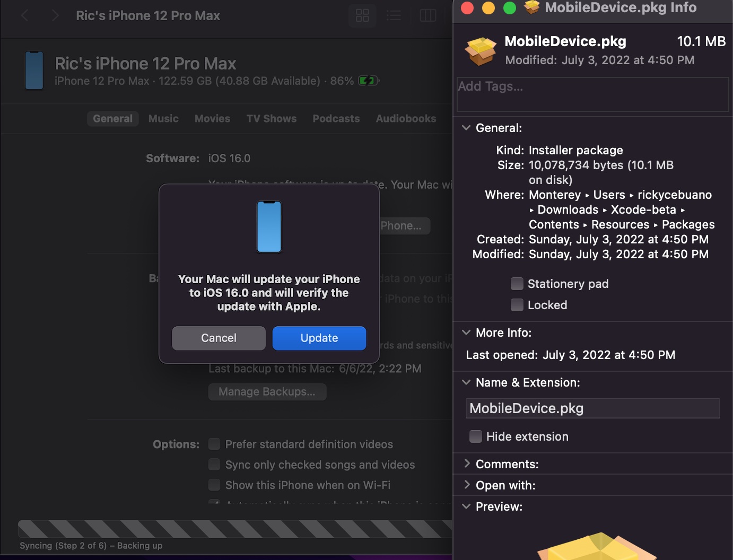
Task: Click the package icon in Info header
Action: point(480,51)
